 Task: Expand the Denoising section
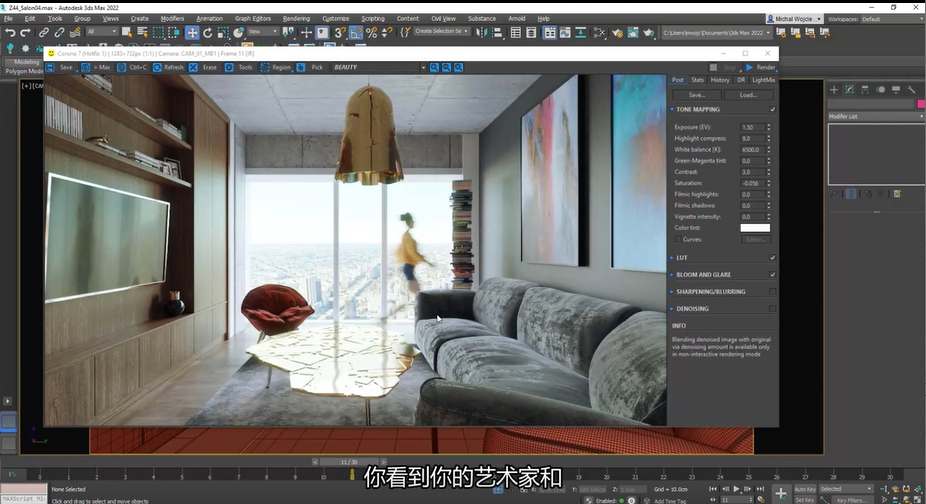(x=672, y=309)
